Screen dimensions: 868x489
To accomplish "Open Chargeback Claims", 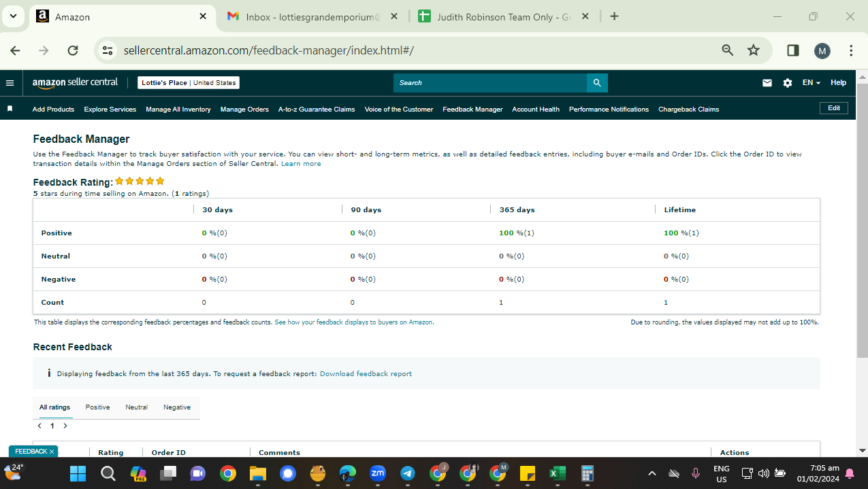I will [688, 109].
